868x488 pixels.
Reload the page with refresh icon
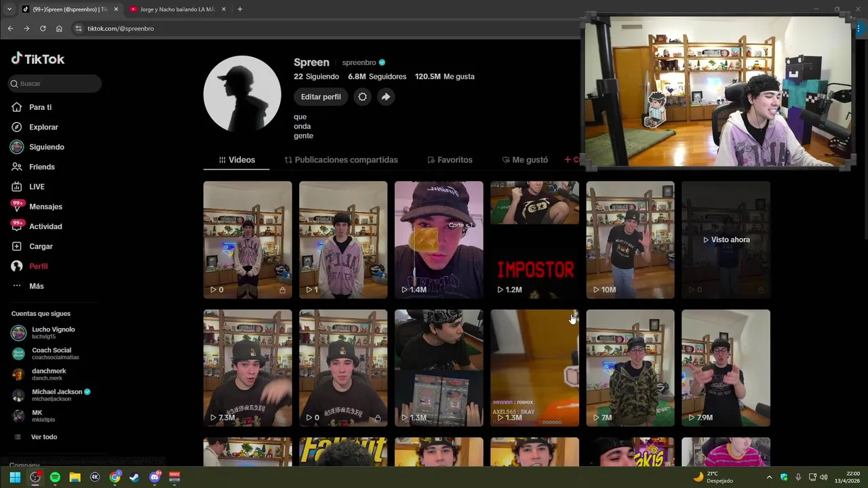(x=43, y=28)
